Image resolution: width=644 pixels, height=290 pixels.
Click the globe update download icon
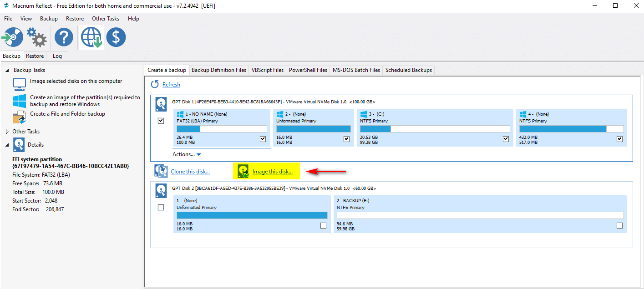pyautogui.click(x=91, y=37)
